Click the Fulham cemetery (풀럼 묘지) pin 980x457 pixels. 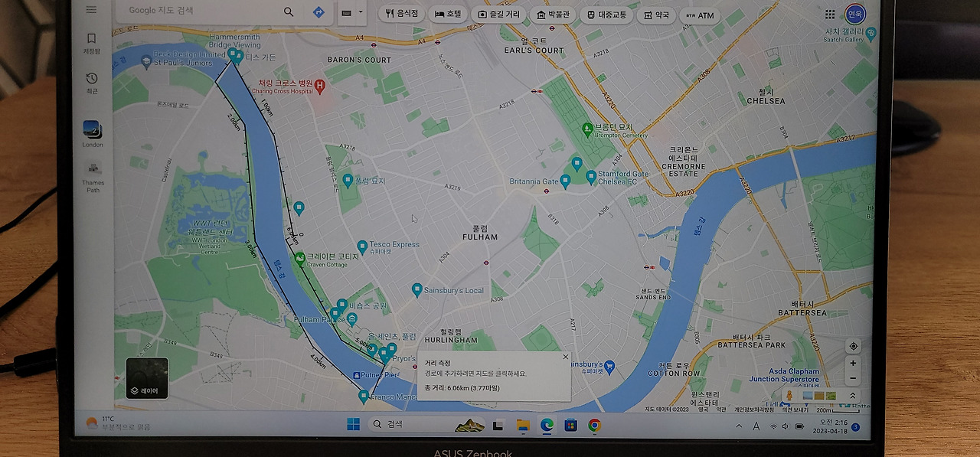[347, 180]
